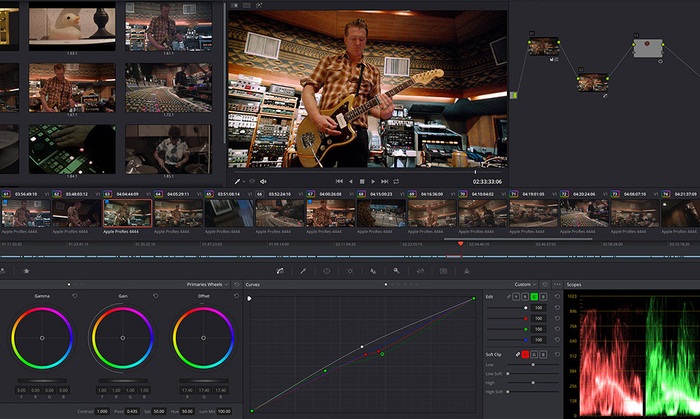Open the Tracker palette icon
The height and width of the screenshot is (419, 700).
pos(349,270)
